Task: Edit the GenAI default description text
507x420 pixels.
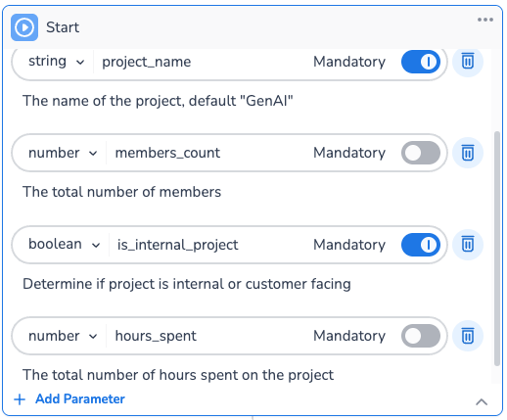Action: point(158,101)
